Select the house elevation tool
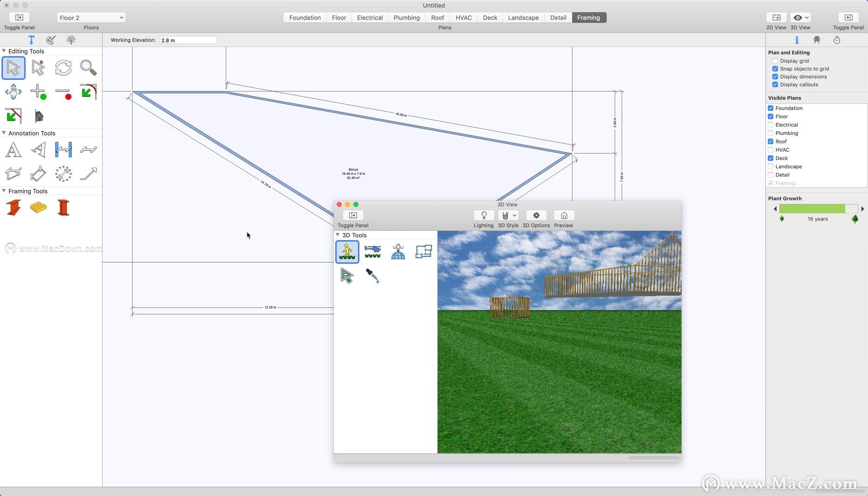868x496 pixels. [x=39, y=115]
